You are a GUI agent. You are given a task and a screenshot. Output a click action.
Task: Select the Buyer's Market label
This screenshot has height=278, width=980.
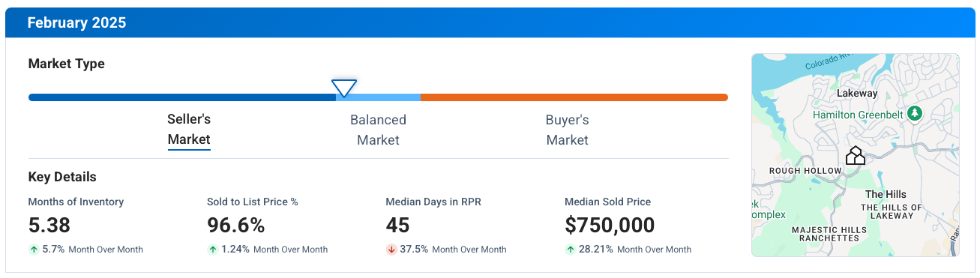pyautogui.click(x=568, y=130)
